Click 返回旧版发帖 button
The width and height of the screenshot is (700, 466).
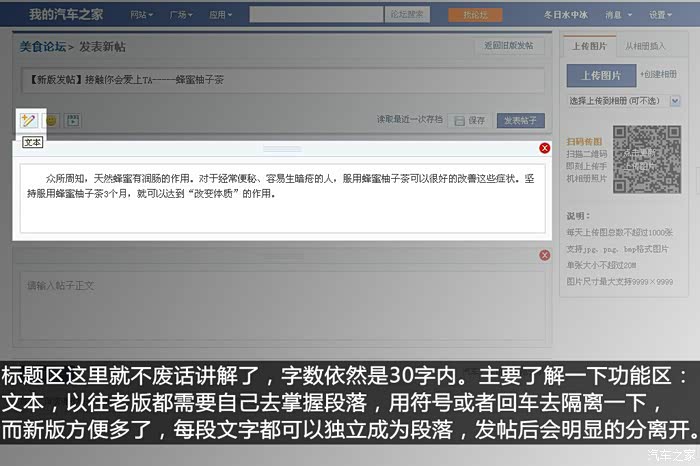click(508, 46)
